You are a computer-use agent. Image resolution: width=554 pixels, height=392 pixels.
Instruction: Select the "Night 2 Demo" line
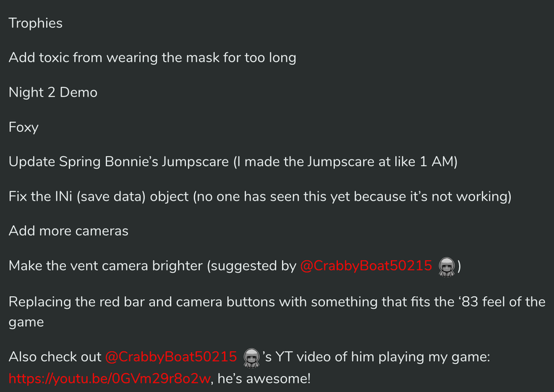tap(53, 92)
